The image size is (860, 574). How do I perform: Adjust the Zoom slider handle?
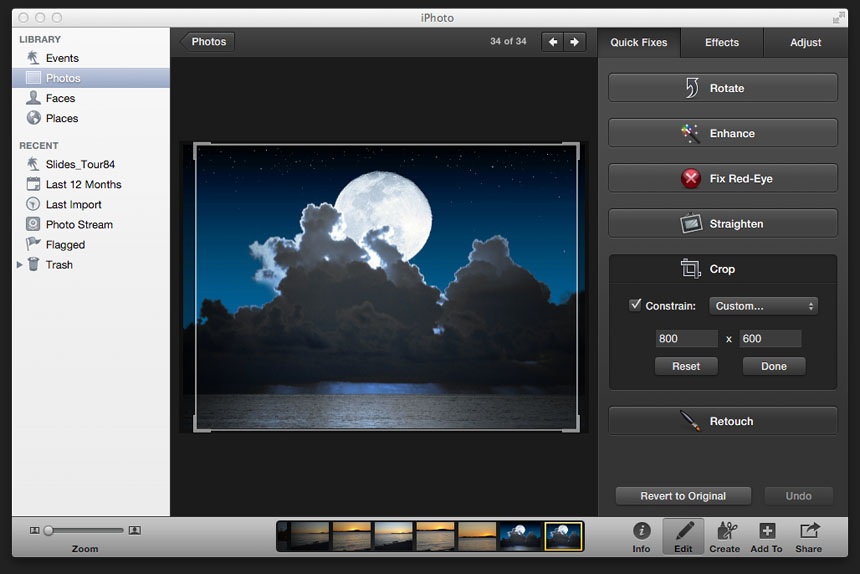tap(48, 530)
